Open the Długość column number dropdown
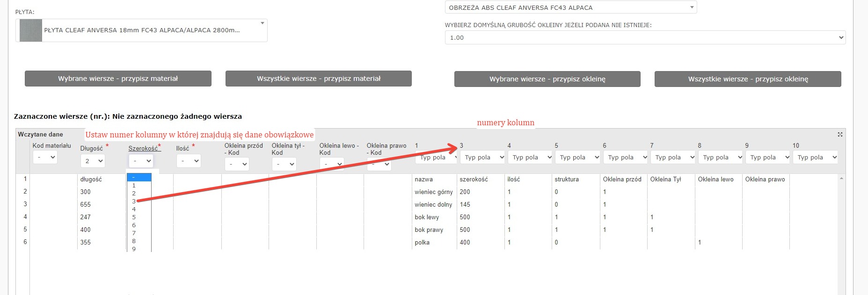This screenshot has width=868, height=295. [x=93, y=161]
